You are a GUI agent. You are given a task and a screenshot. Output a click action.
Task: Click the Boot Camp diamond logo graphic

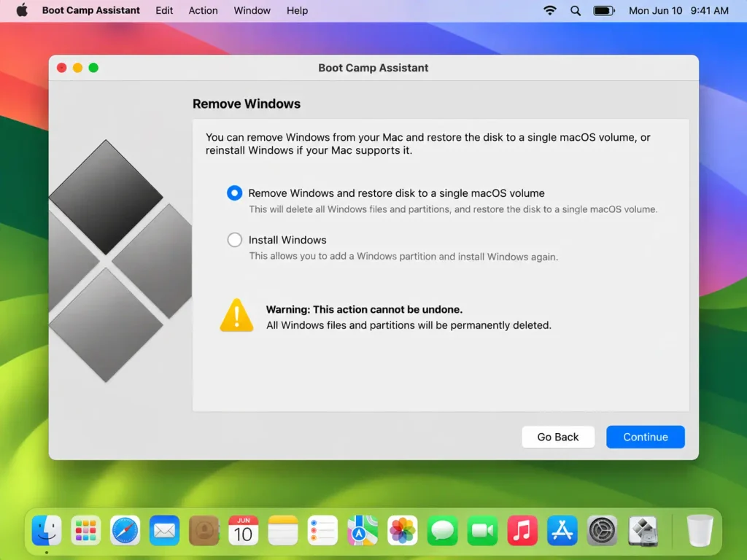tap(120, 261)
